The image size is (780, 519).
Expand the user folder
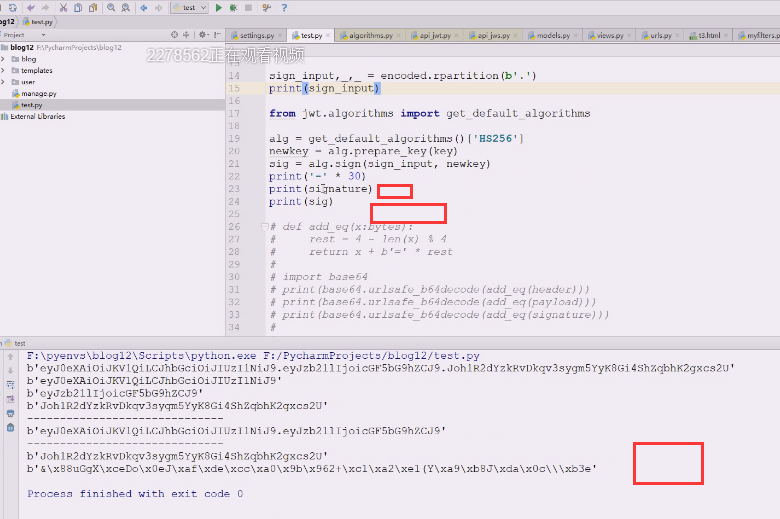point(3,82)
